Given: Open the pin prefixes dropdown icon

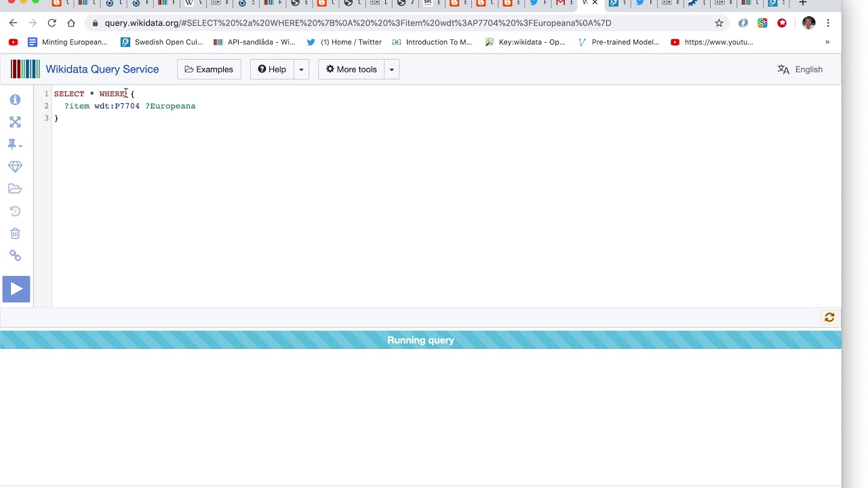Looking at the screenshot, I should click(15, 144).
